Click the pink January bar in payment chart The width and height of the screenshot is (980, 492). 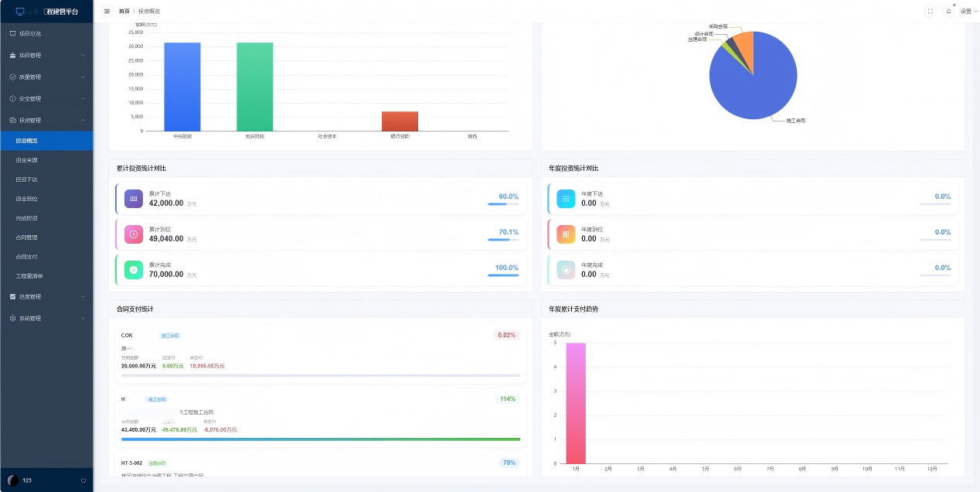point(576,403)
